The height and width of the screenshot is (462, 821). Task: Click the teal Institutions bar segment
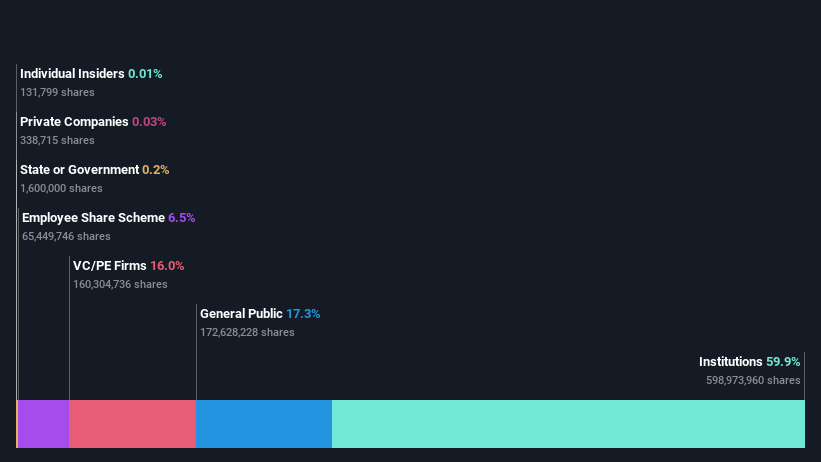pos(568,424)
